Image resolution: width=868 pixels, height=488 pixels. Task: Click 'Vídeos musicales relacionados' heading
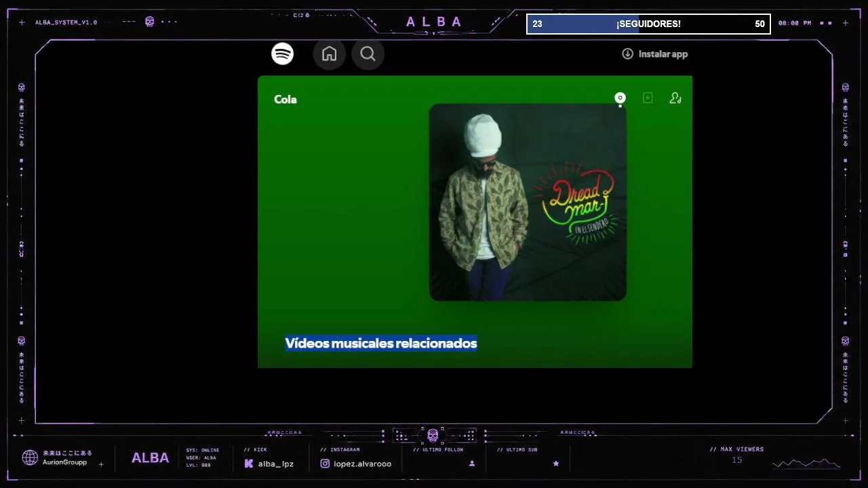click(x=381, y=344)
